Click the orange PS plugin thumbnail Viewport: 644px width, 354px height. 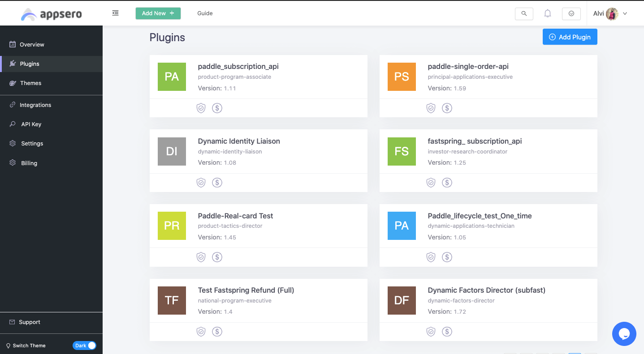coord(402,77)
